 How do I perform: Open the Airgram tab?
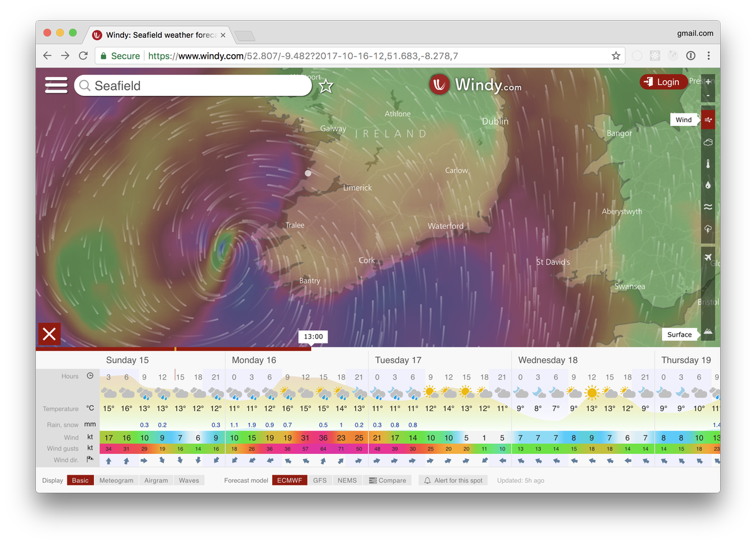coord(156,480)
